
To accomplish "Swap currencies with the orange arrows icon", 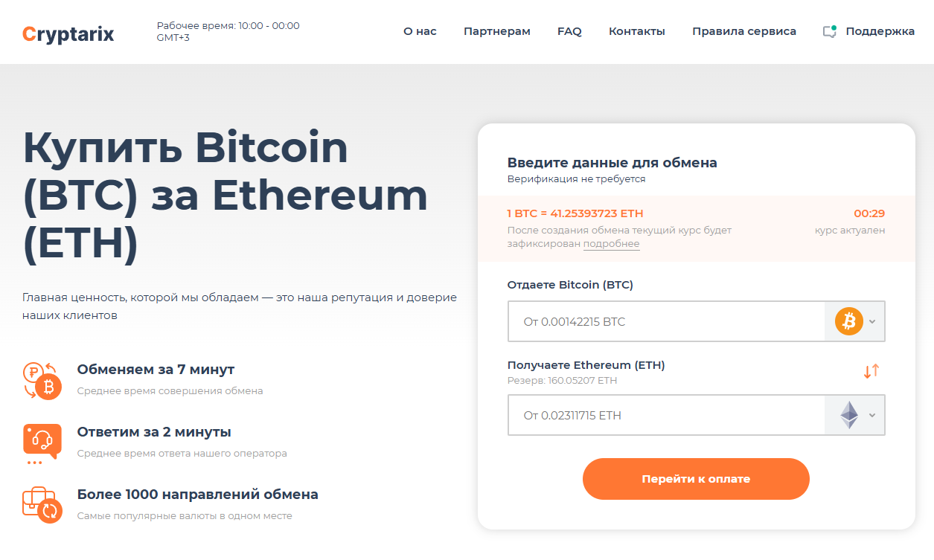I will (x=871, y=370).
